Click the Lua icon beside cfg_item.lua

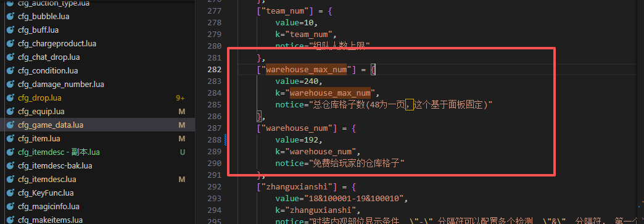(10, 138)
